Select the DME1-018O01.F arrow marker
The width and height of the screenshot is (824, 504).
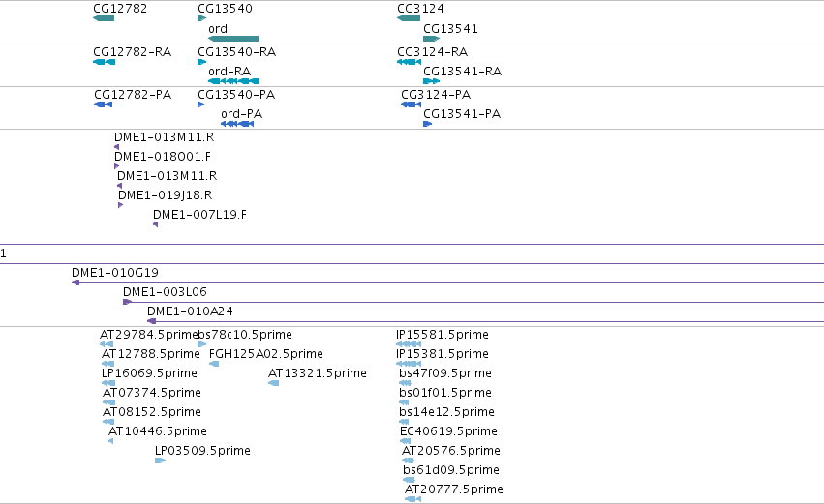click(x=116, y=166)
